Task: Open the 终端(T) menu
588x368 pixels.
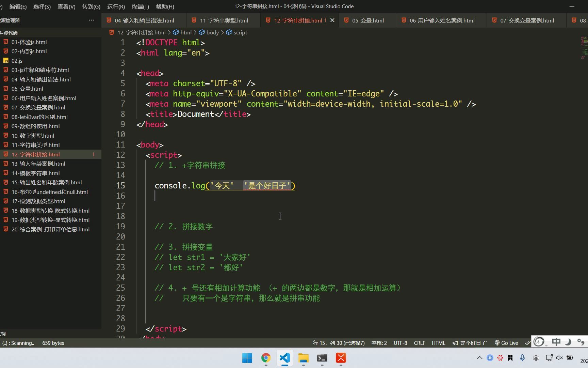Action: 140,6
